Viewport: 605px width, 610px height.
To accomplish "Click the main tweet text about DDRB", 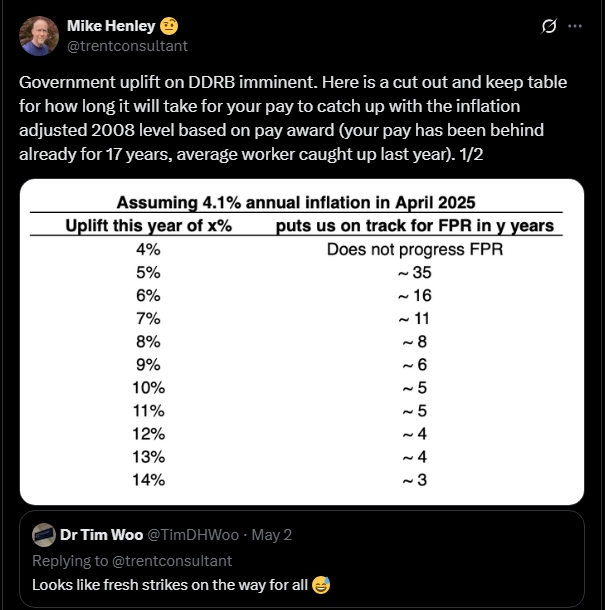I will pos(293,118).
